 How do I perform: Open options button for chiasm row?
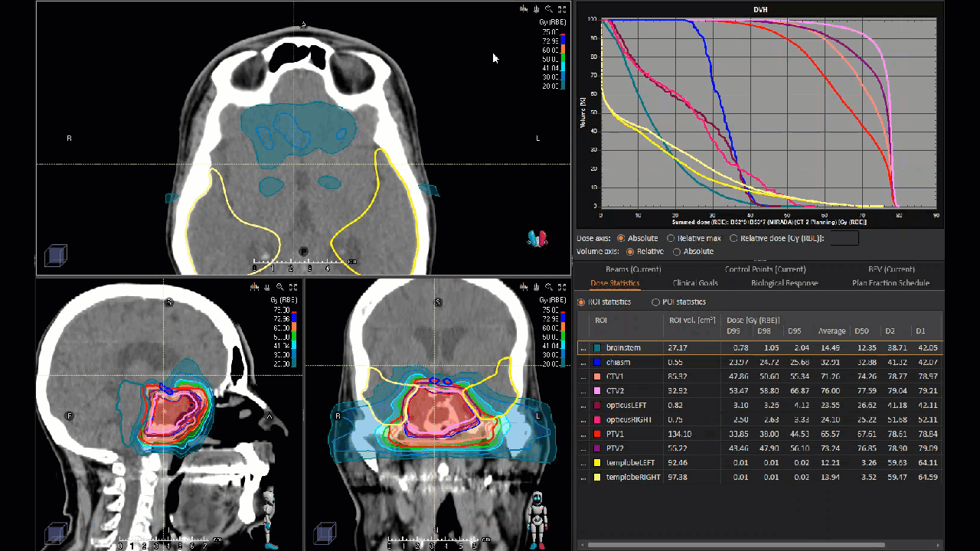(x=583, y=362)
